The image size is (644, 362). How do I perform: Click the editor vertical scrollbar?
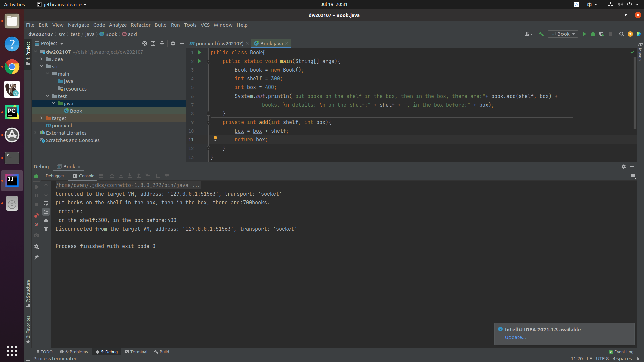[635, 92]
